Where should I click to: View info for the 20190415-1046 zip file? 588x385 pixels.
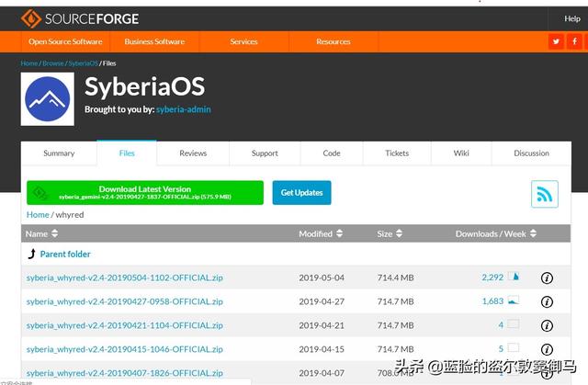(547, 349)
